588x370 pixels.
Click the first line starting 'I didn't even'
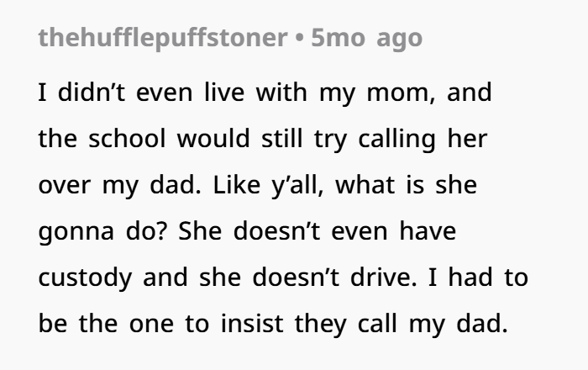(x=265, y=92)
